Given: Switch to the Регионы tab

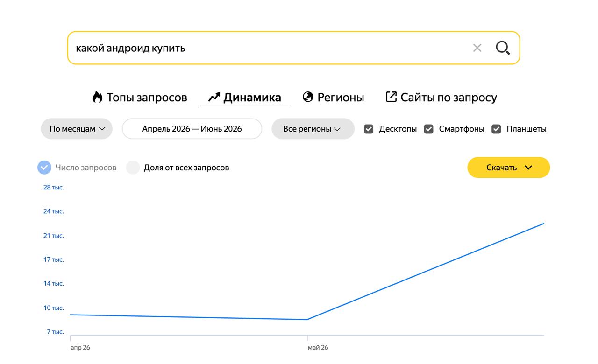Looking at the screenshot, I should point(333,97).
